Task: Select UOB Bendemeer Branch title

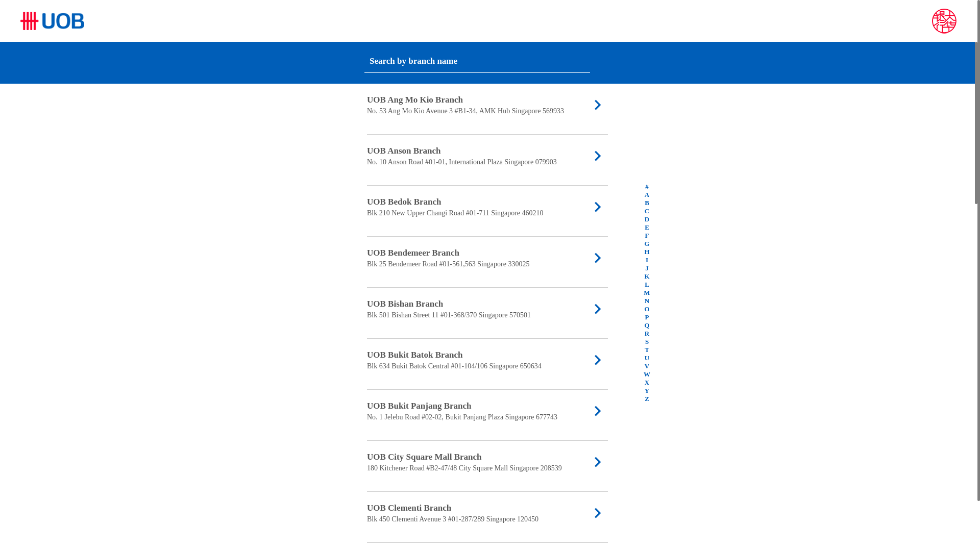Action: tap(413, 253)
